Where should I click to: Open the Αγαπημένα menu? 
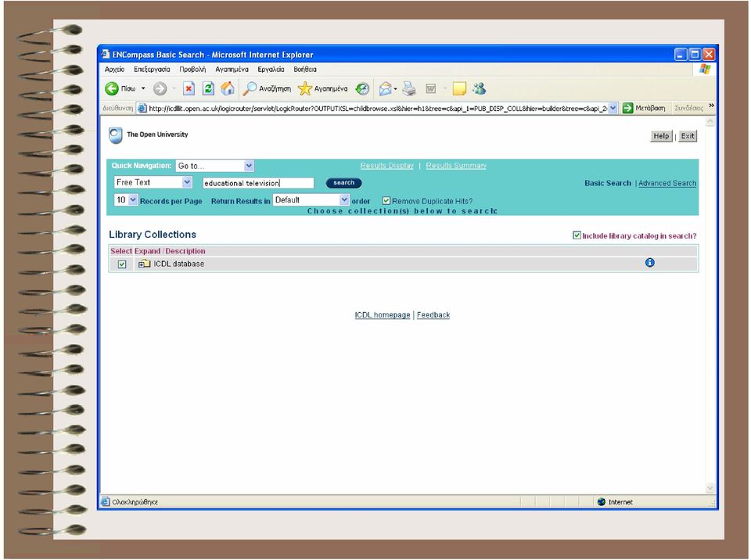click(232, 70)
